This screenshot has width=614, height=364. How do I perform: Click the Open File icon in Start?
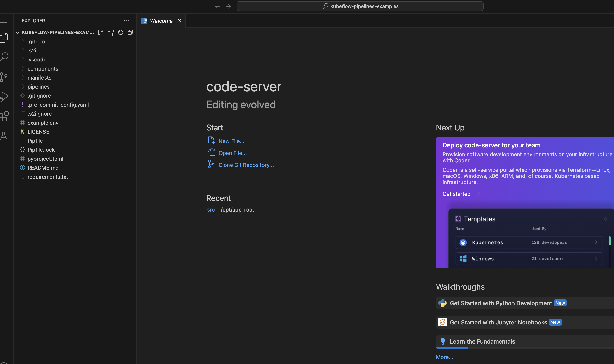[x=211, y=152]
